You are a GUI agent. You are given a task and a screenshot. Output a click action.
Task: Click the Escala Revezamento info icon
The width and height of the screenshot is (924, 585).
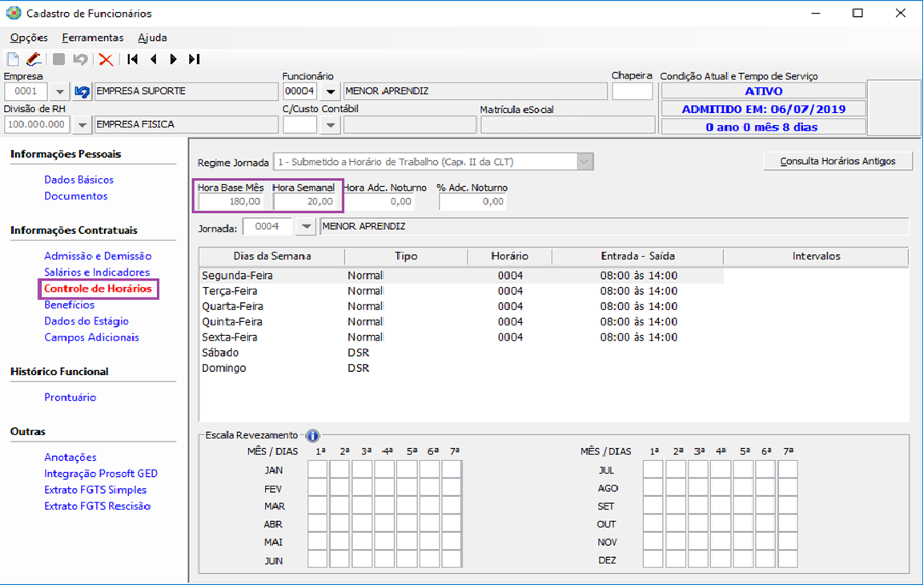coord(313,436)
